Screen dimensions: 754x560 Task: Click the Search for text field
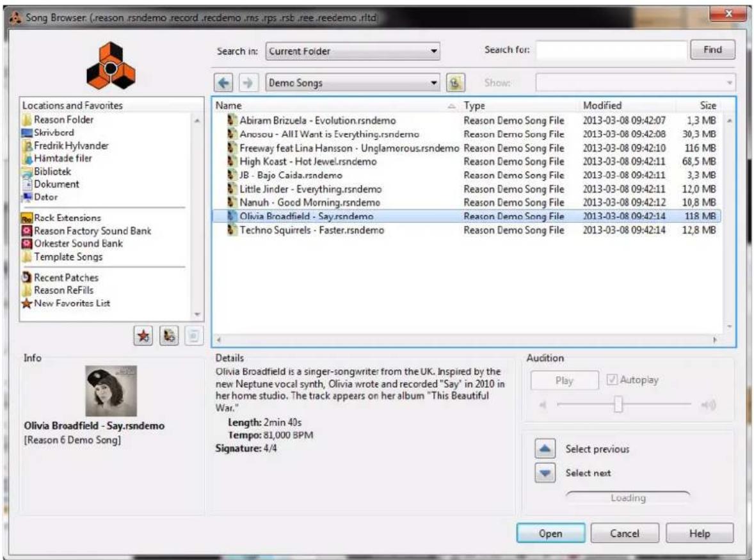pyautogui.click(x=611, y=49)
